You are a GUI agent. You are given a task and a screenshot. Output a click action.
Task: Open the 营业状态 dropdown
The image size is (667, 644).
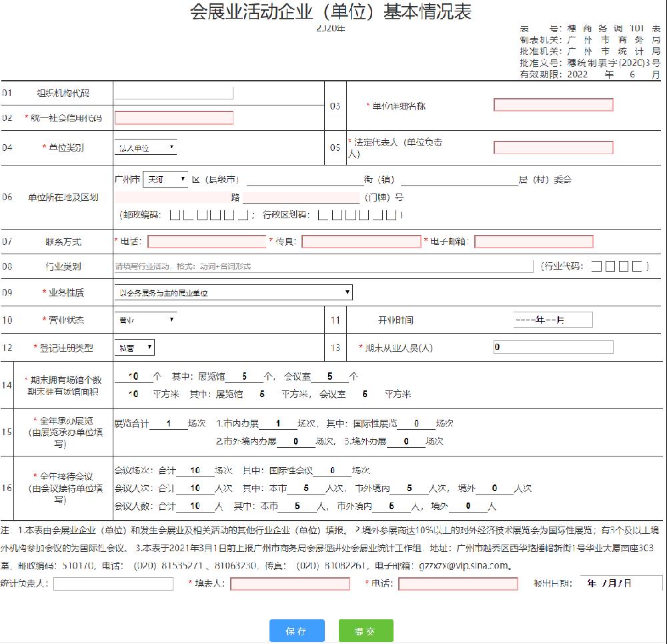[x=145, y=320]
